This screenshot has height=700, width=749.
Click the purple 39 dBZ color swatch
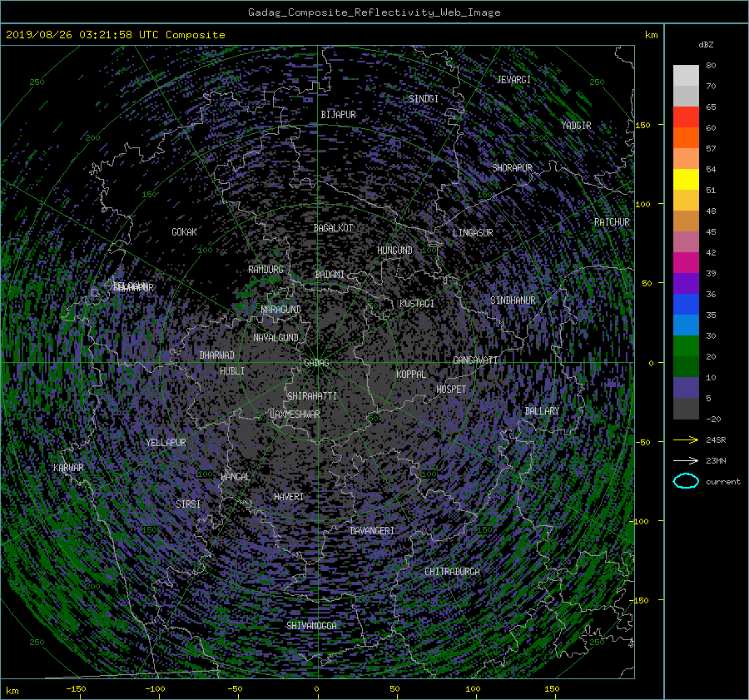(x=686, y=283)
